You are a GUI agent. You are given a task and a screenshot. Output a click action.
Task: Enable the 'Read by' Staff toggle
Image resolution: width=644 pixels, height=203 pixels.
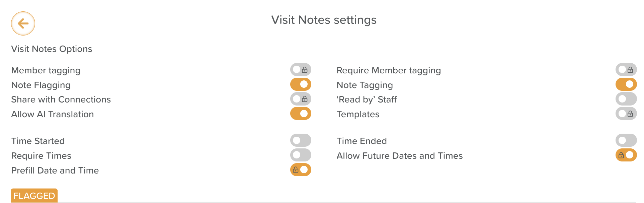point(626,99)
